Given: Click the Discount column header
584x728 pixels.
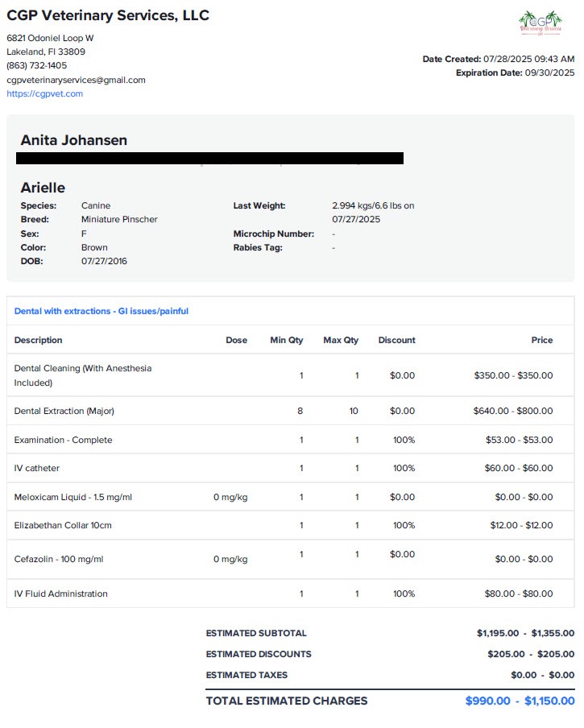Looking at the screenshot, I should (x=396, y=340).
